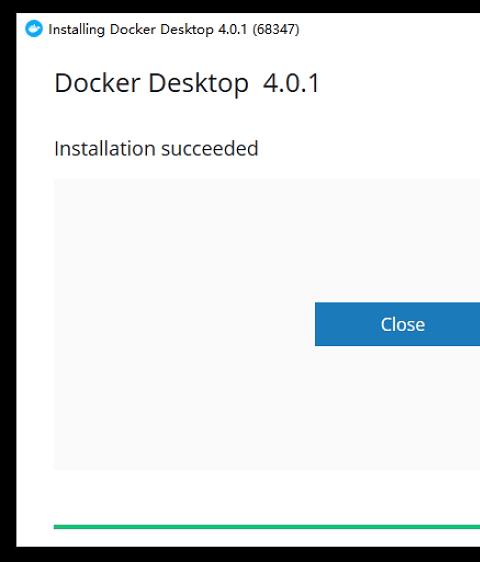Select the "Docker Desktop 4.0.1" heading
480x562 pixels.
(186, 83)
